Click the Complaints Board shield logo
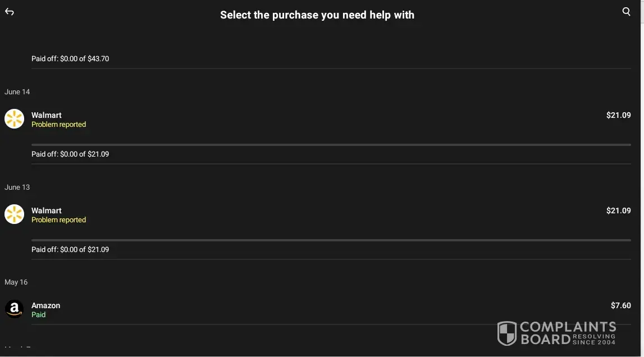The height and width of the screenshot is (357, 644). 507,333
